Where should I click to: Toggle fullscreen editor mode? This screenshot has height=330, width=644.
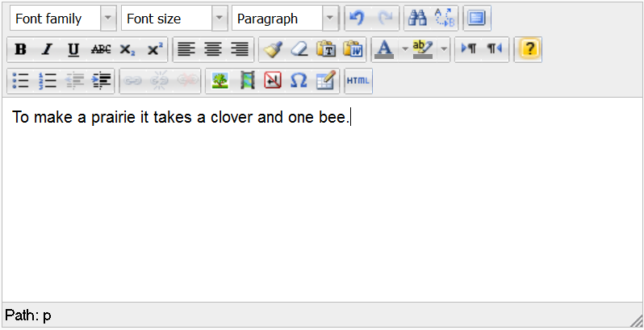[477, 19]
